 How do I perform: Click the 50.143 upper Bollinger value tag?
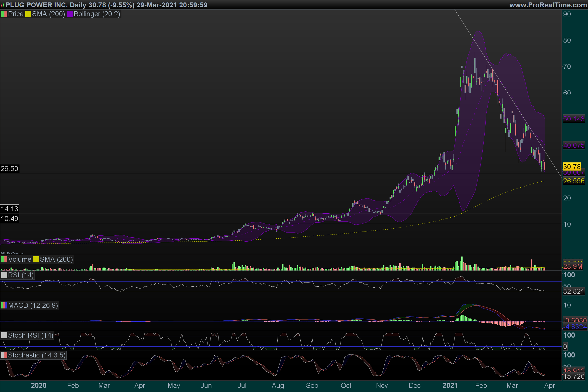574,119
